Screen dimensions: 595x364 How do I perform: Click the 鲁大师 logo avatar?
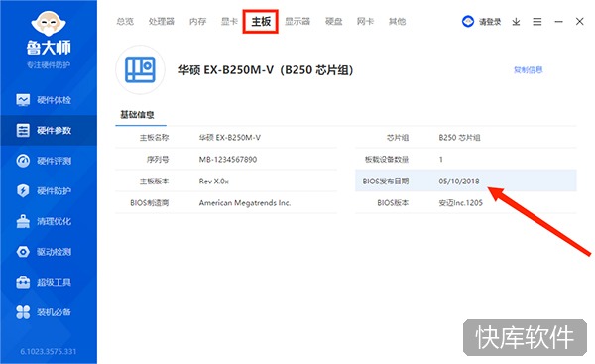49,23
